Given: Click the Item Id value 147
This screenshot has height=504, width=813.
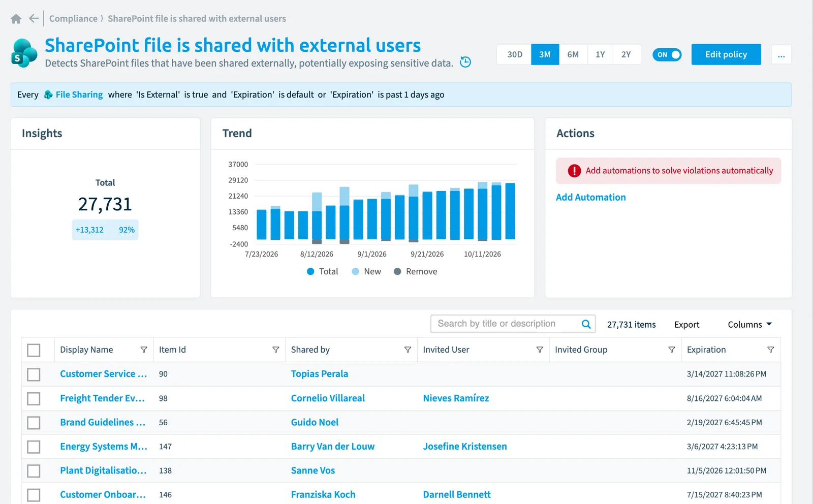Looking at the screenshot, I should pyautogui.click(x=165, y=447).
